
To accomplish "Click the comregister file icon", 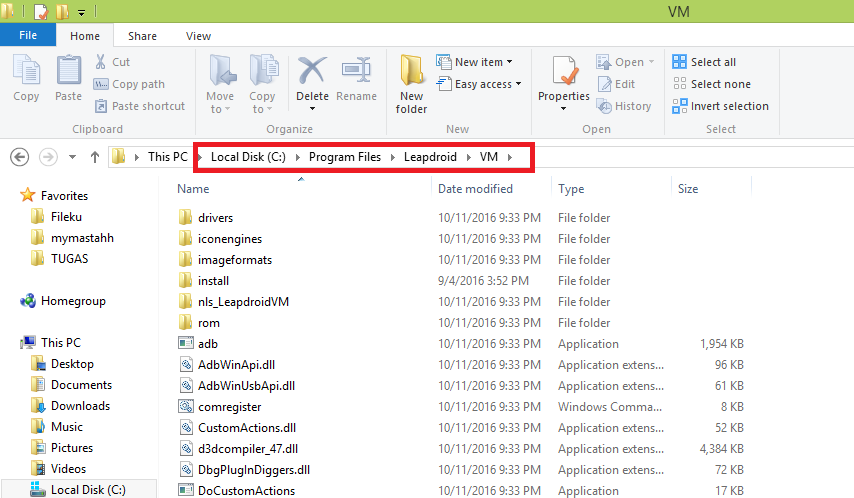I will pos(186,406).
